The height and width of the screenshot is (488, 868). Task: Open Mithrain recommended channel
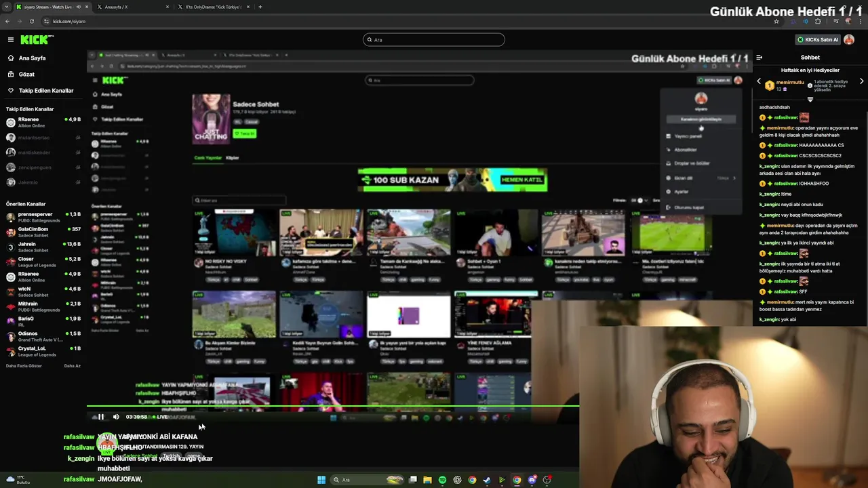pyautogui.click(x=42, y=306)
